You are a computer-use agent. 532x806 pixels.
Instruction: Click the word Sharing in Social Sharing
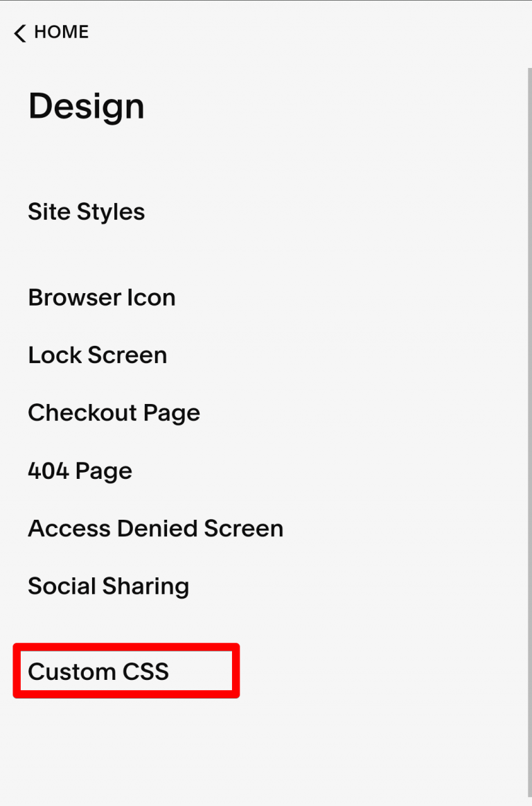pyautogui.click(x=146, y=586)
